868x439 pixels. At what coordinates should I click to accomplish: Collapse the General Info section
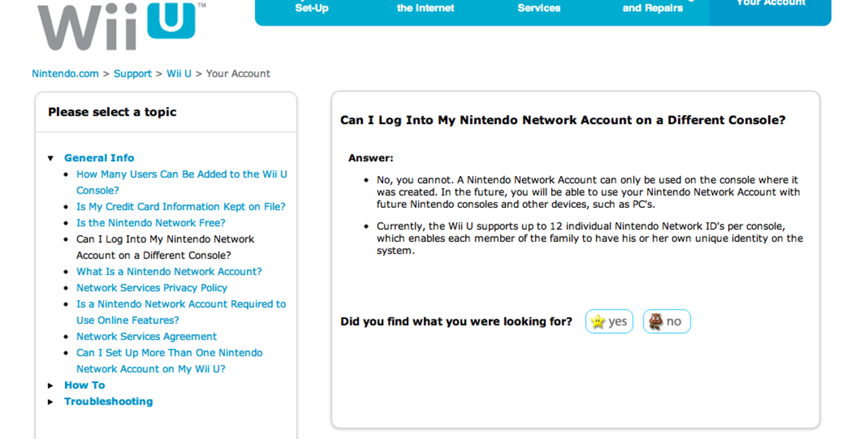point(51,159)
